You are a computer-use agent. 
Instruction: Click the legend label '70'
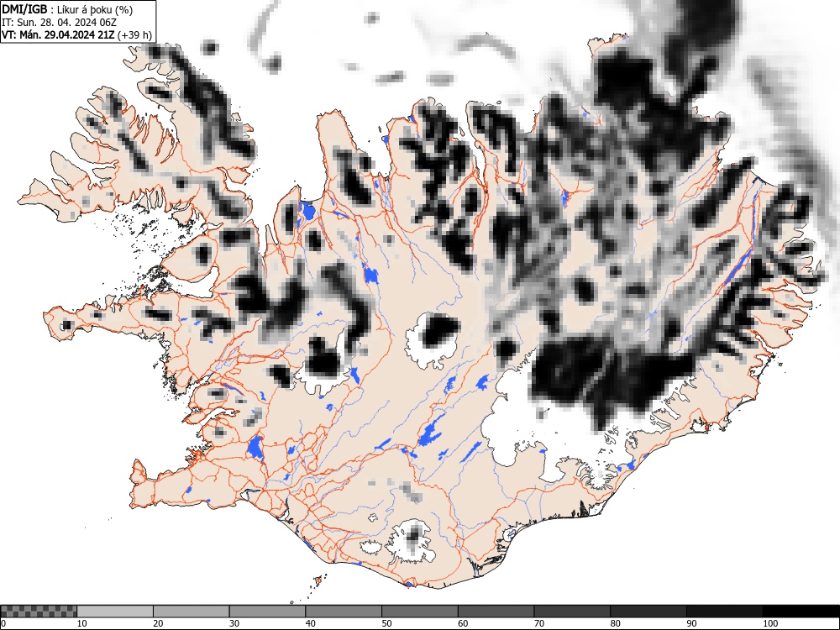point(539,623)
